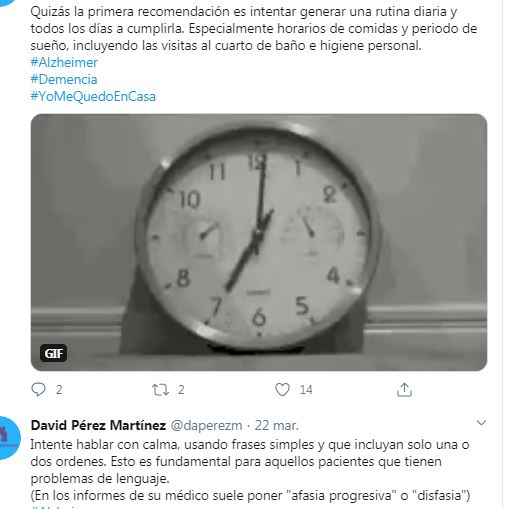Expand the tweet options chevron menu
The height and width of the screenshot is (509, 507).
481,423
